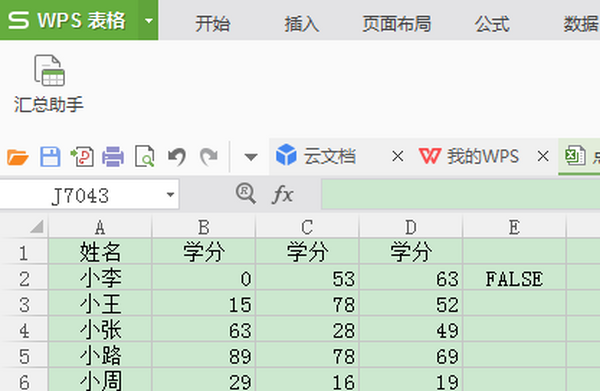Click the FALSE cell in column E
This screenshot has width=600, height=391.
tap(514, 278)
